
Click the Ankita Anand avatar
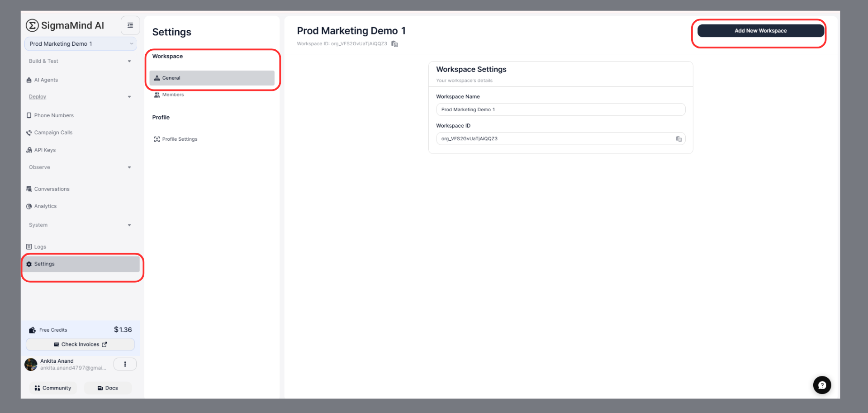[31, 365]
